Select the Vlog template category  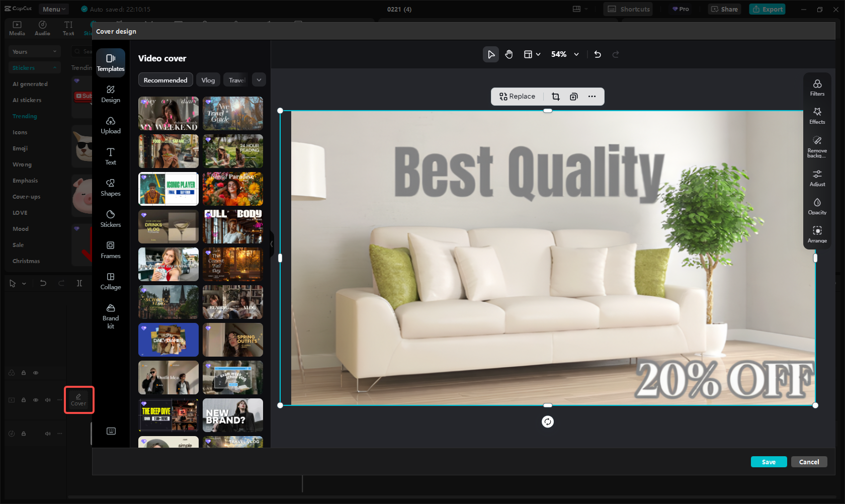click(208, 80)
